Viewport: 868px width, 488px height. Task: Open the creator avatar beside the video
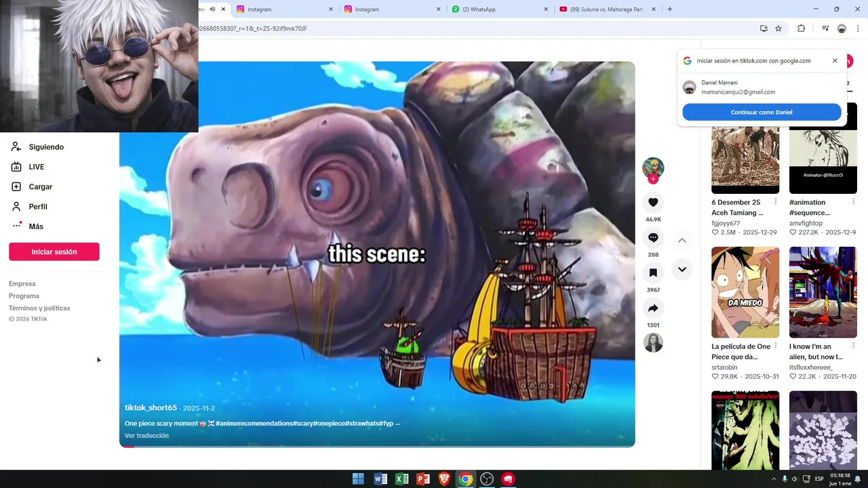(653, 167)
